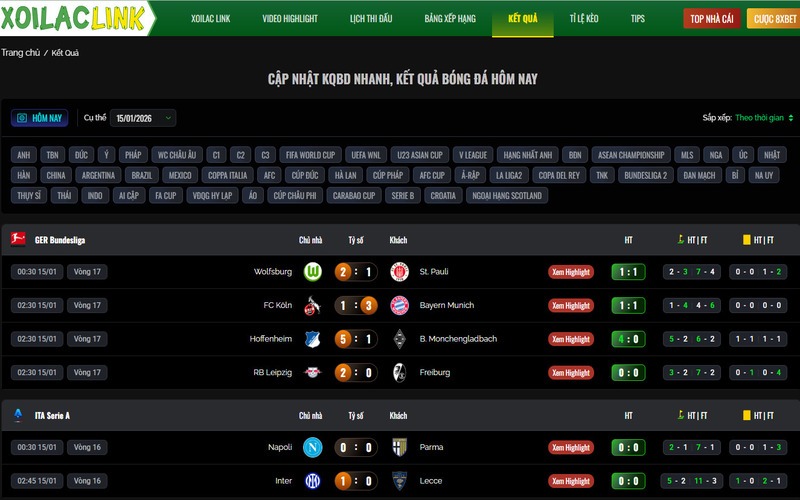Toggle the SERIE B league filter chip
Image resolution: width=800 pixels, height=500 pixels.
[x=403, y=195]
